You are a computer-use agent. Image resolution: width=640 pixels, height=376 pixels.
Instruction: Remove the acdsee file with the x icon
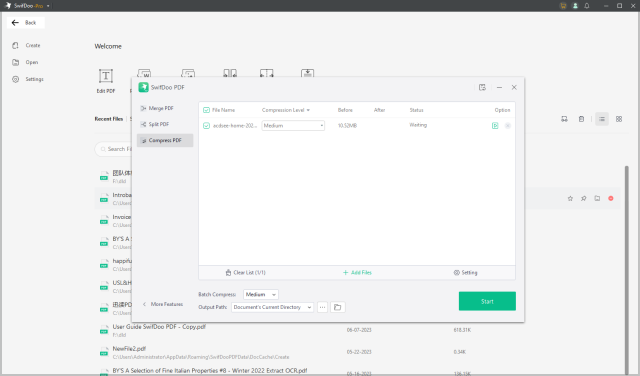[508, 126]
